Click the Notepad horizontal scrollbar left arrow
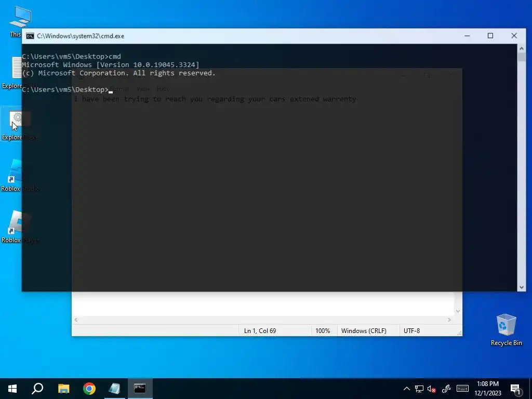 tap(76, 320)
